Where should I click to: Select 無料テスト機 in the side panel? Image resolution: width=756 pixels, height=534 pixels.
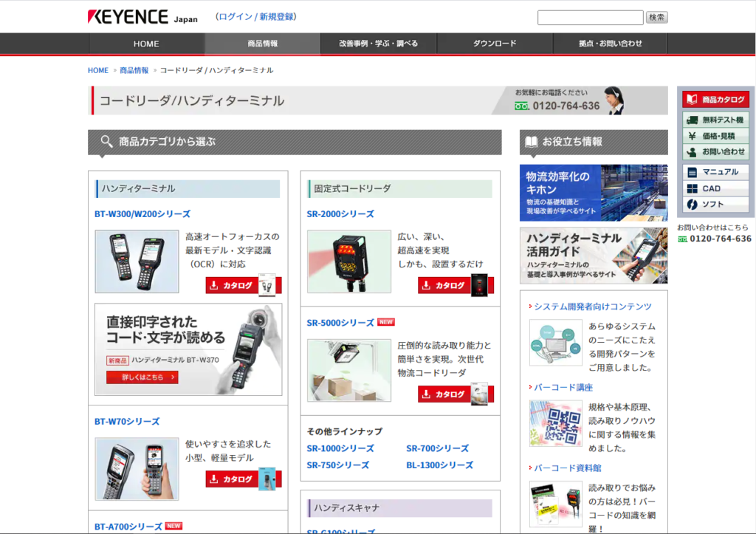pos(715,120)
